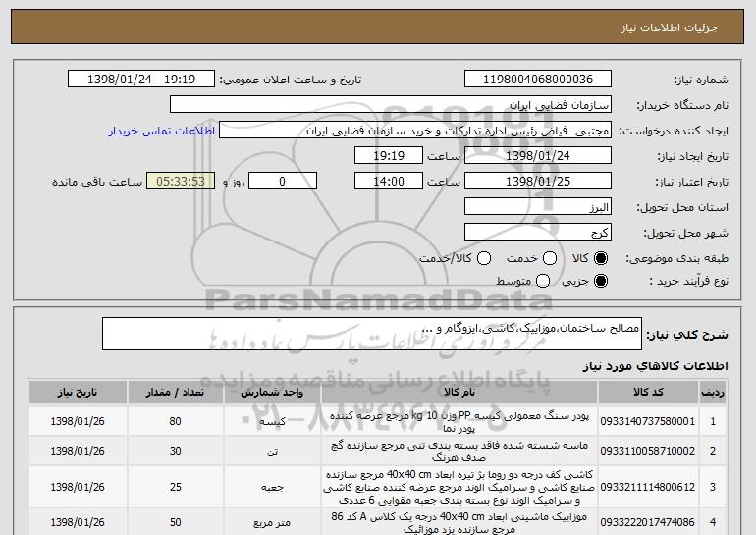The height and width of the screenshot is (535, 756).
Task: Click the جزئیات اطلاعات نیاز header title
Action: (x=669, y=27)
